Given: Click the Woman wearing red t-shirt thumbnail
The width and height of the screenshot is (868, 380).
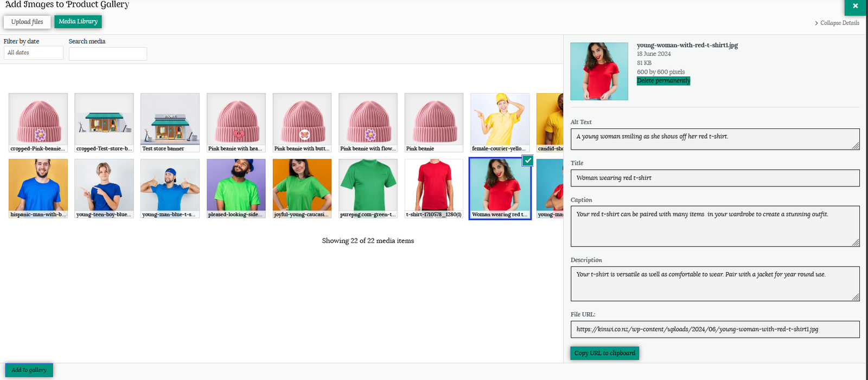Looking at the screenshot, I should 500,189.
